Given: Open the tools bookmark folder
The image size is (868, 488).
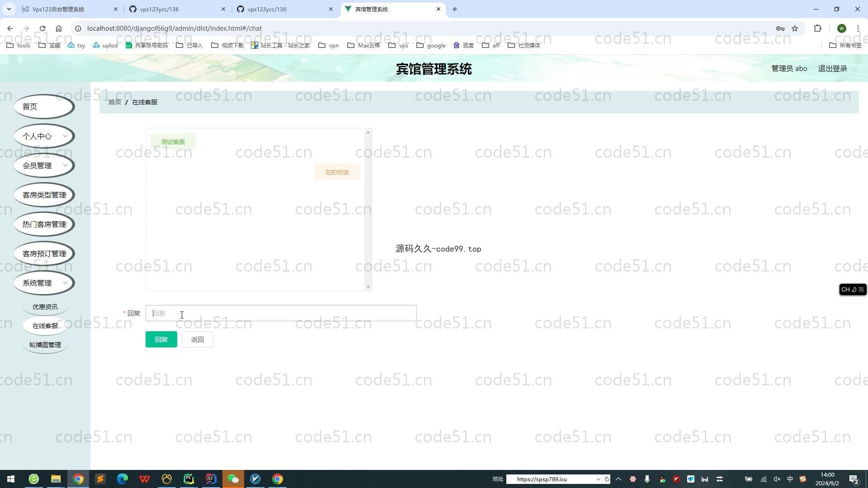Looking at the screenshot, I should click(19, 45).
